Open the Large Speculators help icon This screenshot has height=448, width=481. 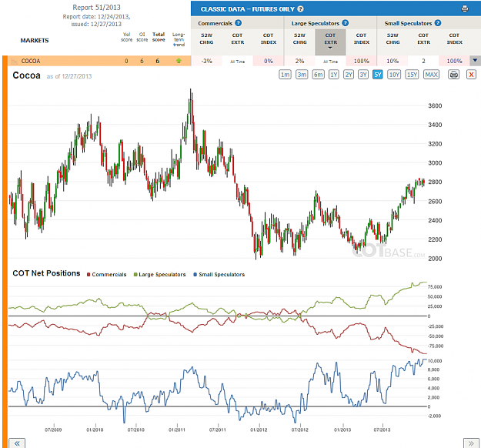tap(345, 23)
